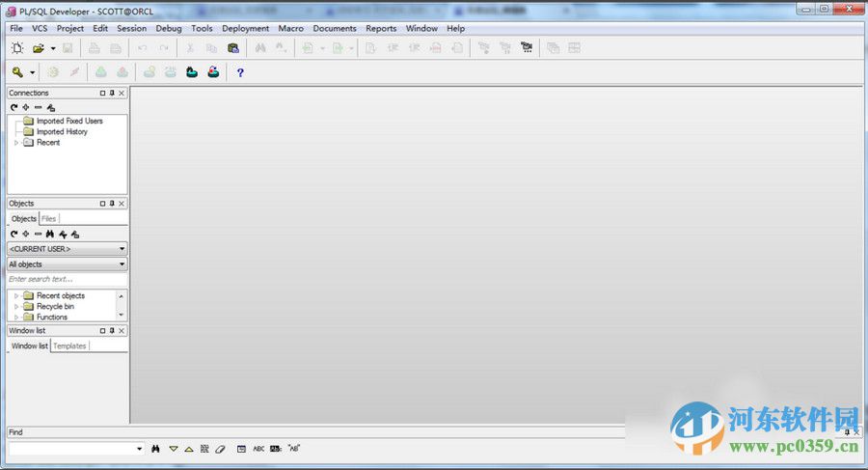Open the Tools menu
The image size is (868, 470).
coord(203,28)
